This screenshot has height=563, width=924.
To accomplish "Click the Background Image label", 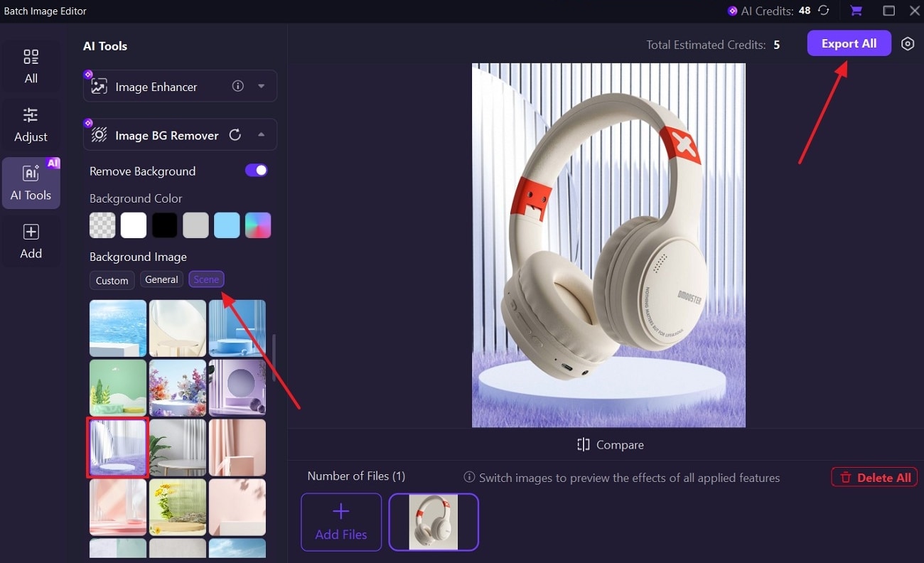I will point(138,257).
